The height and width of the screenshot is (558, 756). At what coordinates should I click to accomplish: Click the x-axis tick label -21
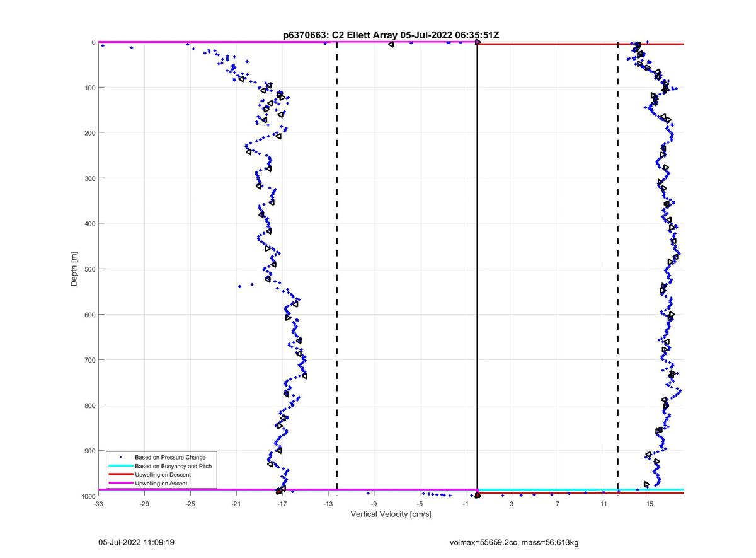click(x=236, y=504)
